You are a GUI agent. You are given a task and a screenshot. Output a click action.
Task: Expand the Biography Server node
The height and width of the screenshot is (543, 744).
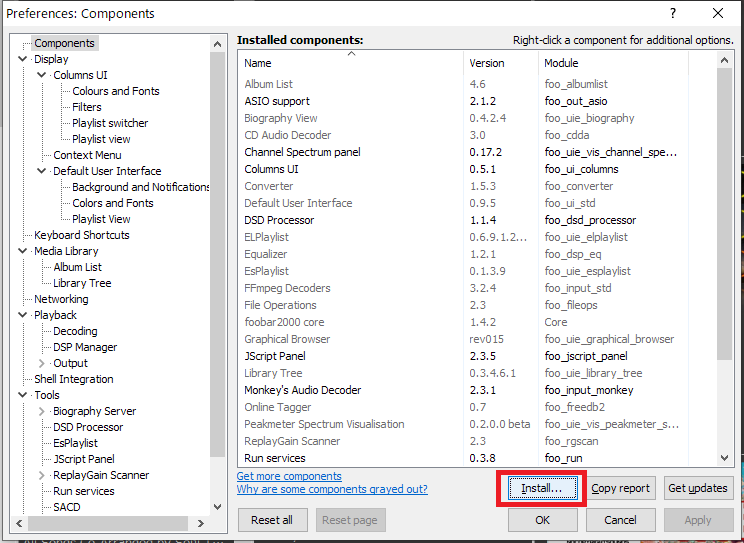[41, 411]
